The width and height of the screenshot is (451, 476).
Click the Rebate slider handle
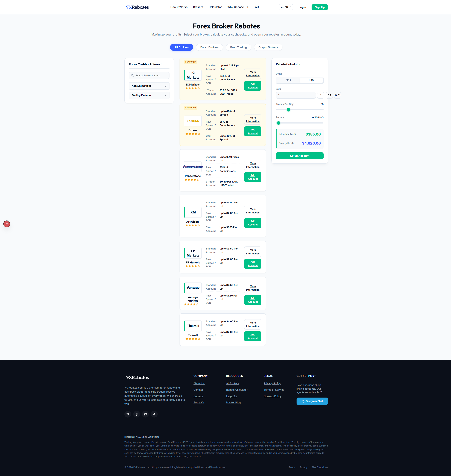pos(278,123)
